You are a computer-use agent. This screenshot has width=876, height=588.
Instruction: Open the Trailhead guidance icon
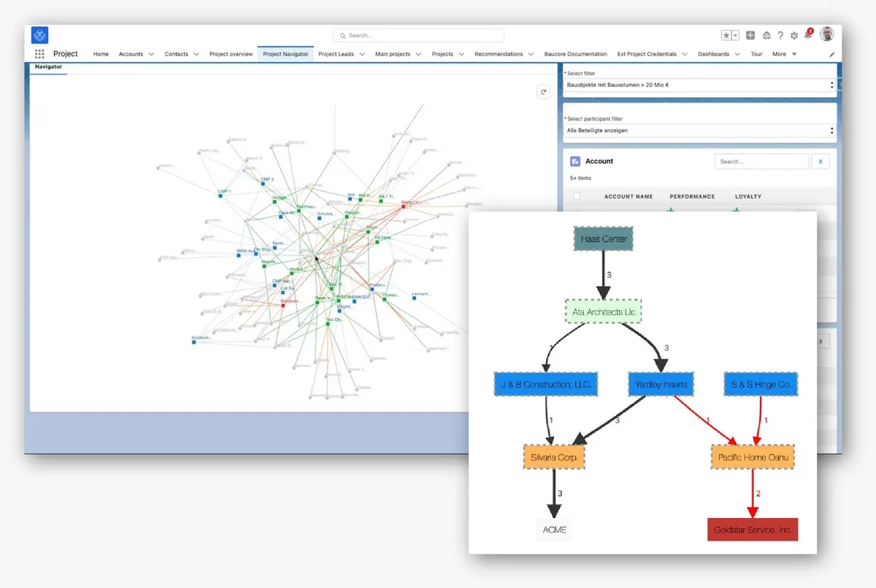click(x=766, y=35)
